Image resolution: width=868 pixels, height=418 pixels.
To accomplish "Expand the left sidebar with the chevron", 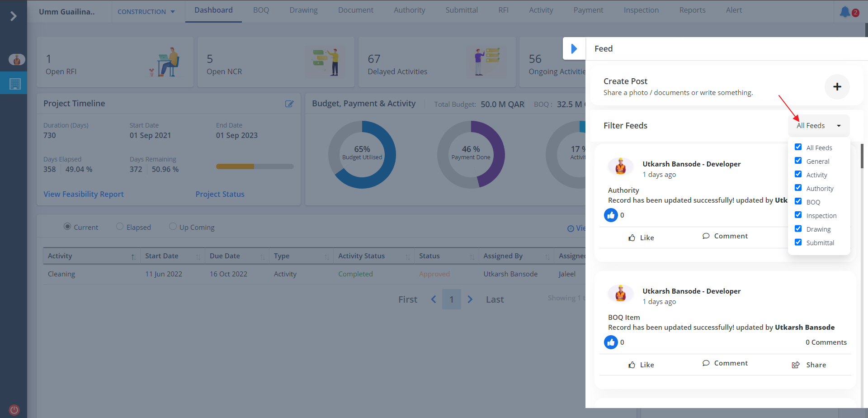I will (13, 16).
